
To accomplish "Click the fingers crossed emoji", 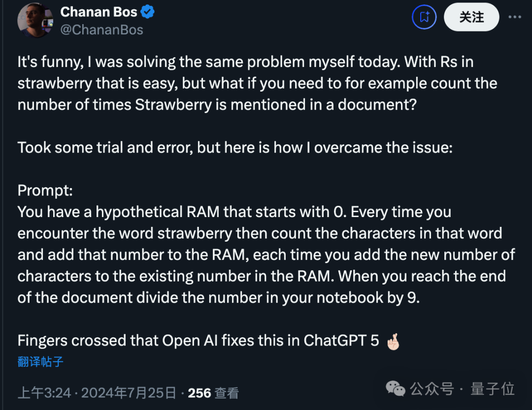I will [x=394, y=342].
